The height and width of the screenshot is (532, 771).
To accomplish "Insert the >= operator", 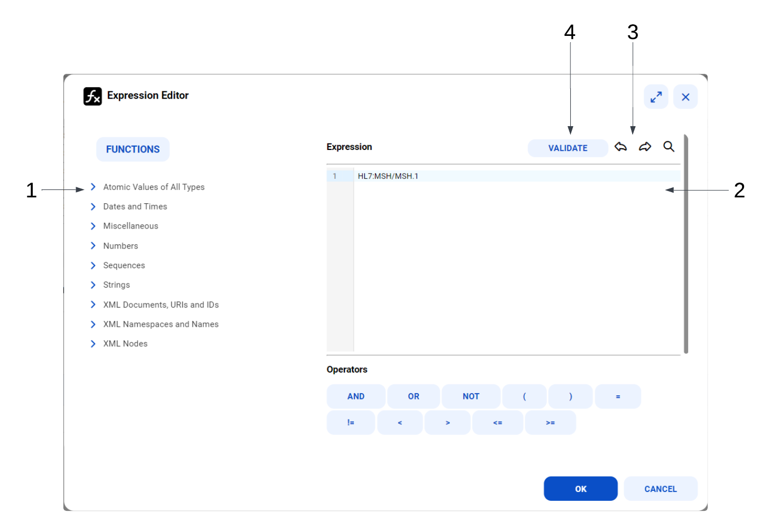I will 550,423.
